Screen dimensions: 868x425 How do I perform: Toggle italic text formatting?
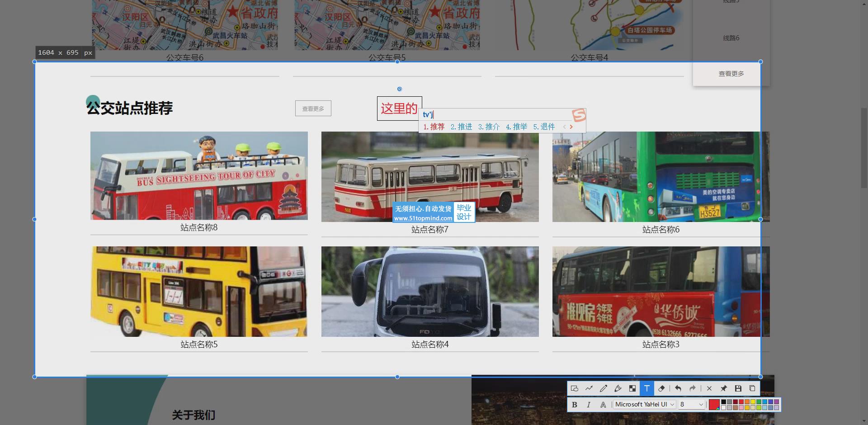pos(589,405)
